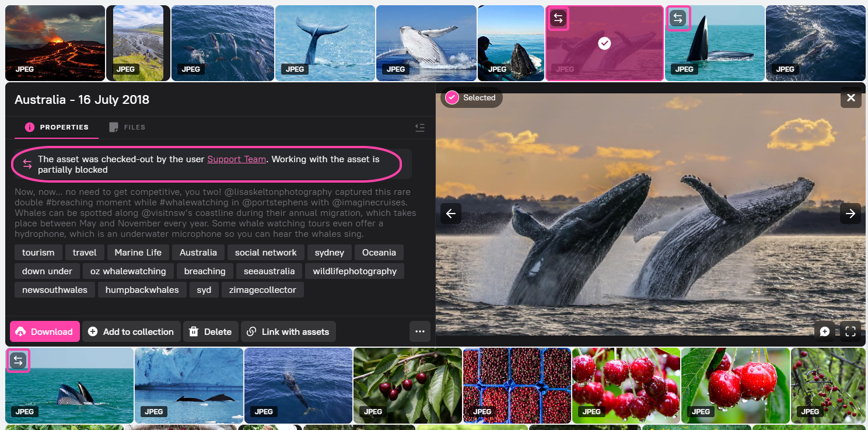Click the pink Download button

pos(45,331)
